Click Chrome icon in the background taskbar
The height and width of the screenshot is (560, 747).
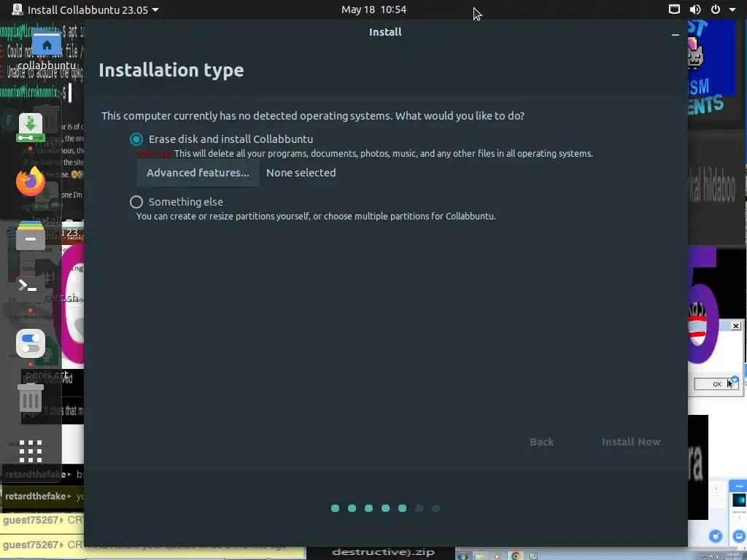[x=516, y=556]
